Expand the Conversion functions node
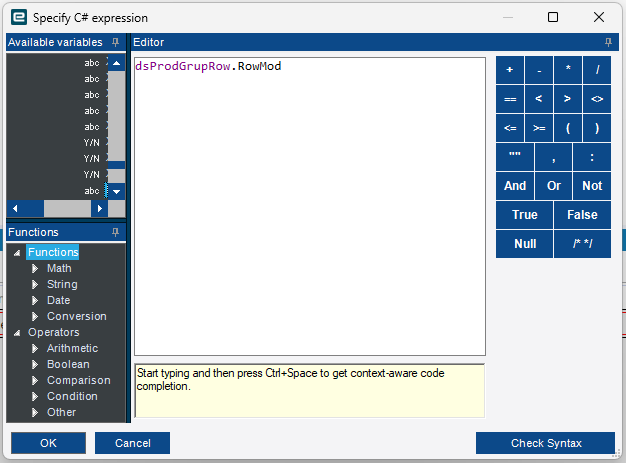 click(35, 317)
